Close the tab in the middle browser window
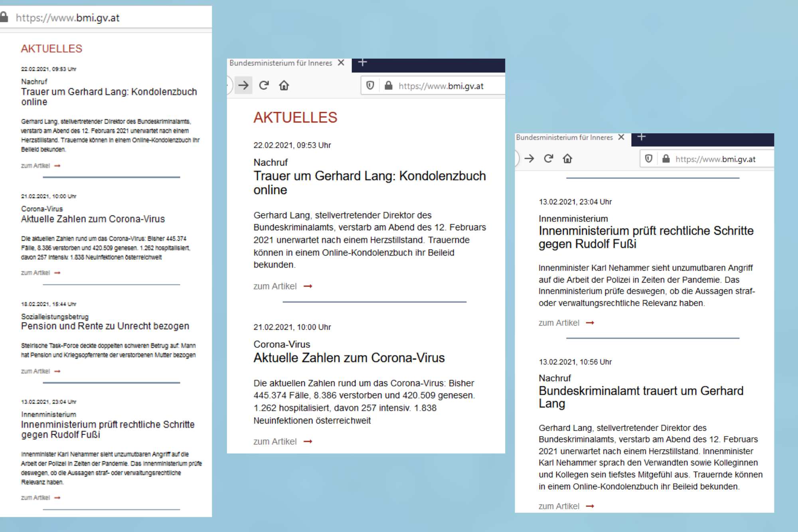The image size is (798, 532). [341, 63]
